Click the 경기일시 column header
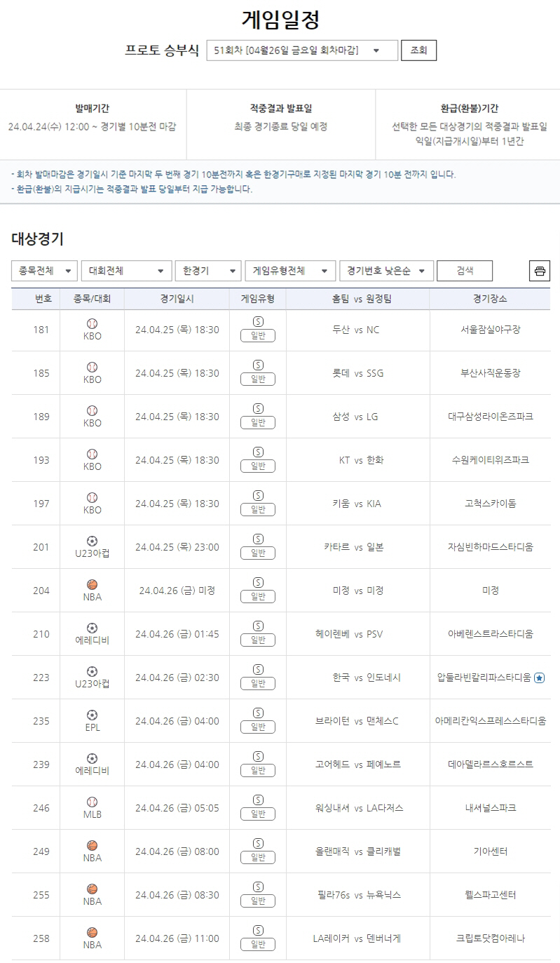Screen dimensions: 560x963 (177, 299)
